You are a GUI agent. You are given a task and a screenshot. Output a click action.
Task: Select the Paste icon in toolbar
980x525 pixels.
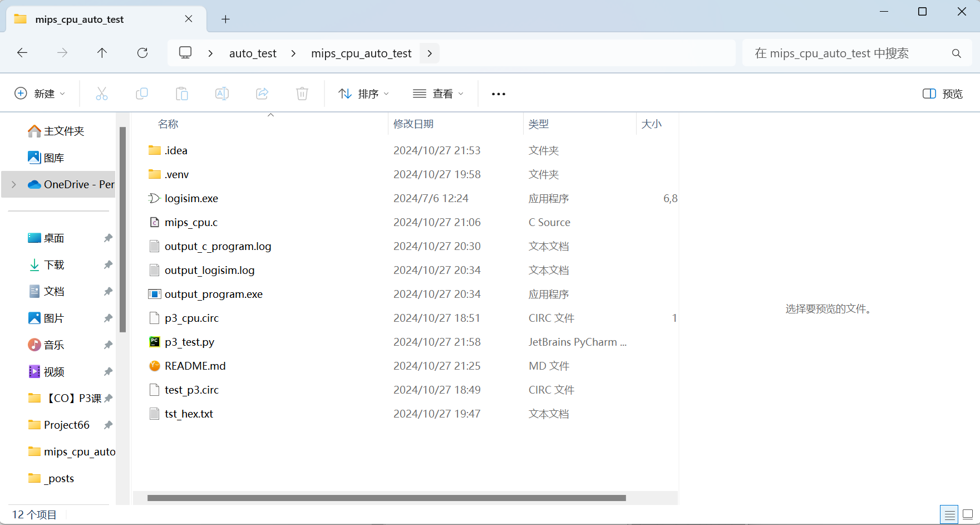point(182,93)
